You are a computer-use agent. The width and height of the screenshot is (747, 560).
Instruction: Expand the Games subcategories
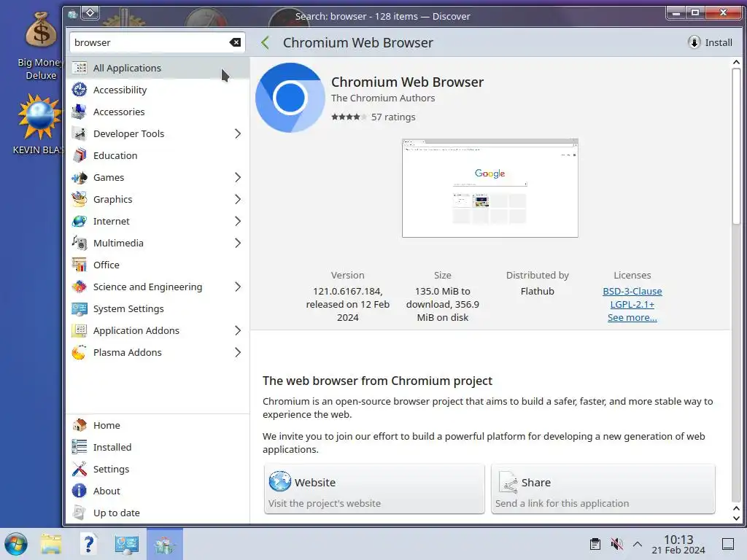tap(238, 178)
